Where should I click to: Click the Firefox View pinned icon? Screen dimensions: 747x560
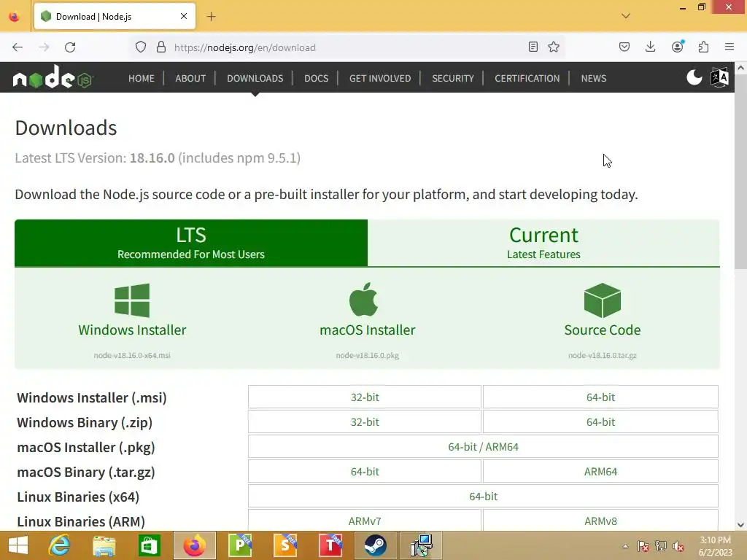pyautogui.click(x=15, y=17)
